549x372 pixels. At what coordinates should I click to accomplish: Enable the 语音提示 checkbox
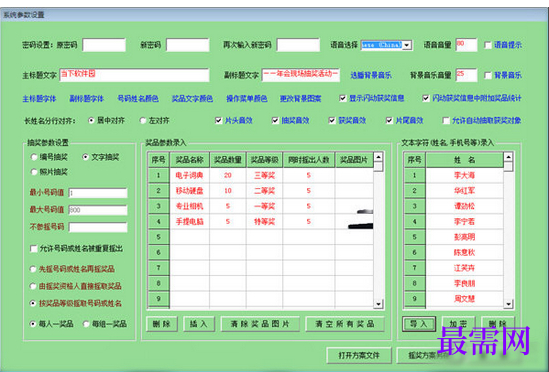point(488,45)
